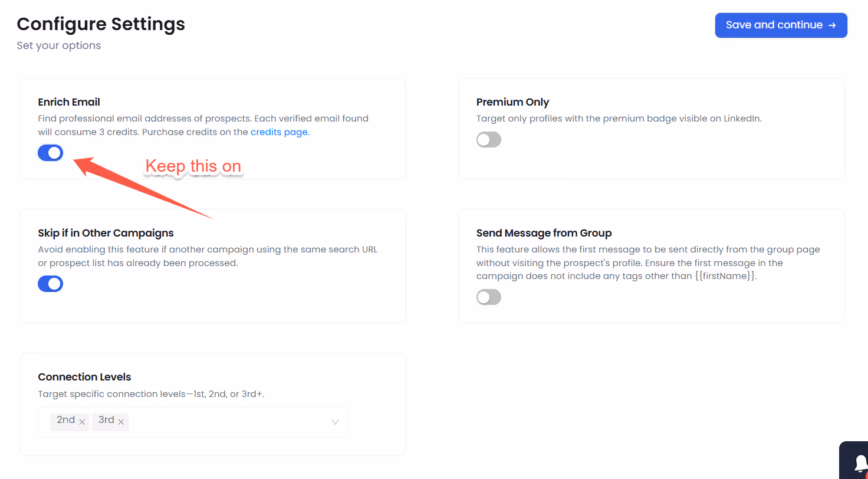
Task: Click the Keep this on annotation text
Action: [x=193, y=166]
